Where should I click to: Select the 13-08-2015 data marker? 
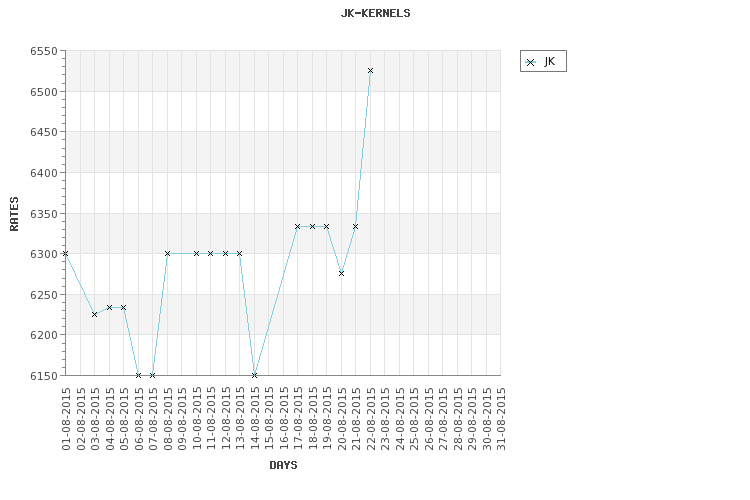tap(240, 253)
